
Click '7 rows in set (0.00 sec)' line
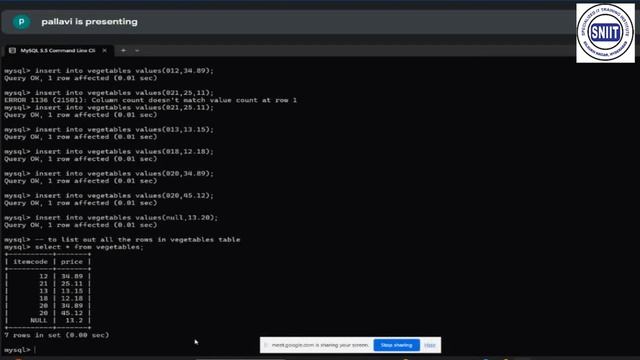click(57, 336)
